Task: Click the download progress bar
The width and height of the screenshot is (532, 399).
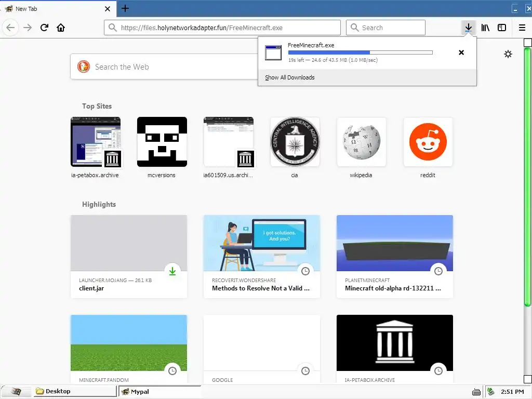Action: pos(361,52)
